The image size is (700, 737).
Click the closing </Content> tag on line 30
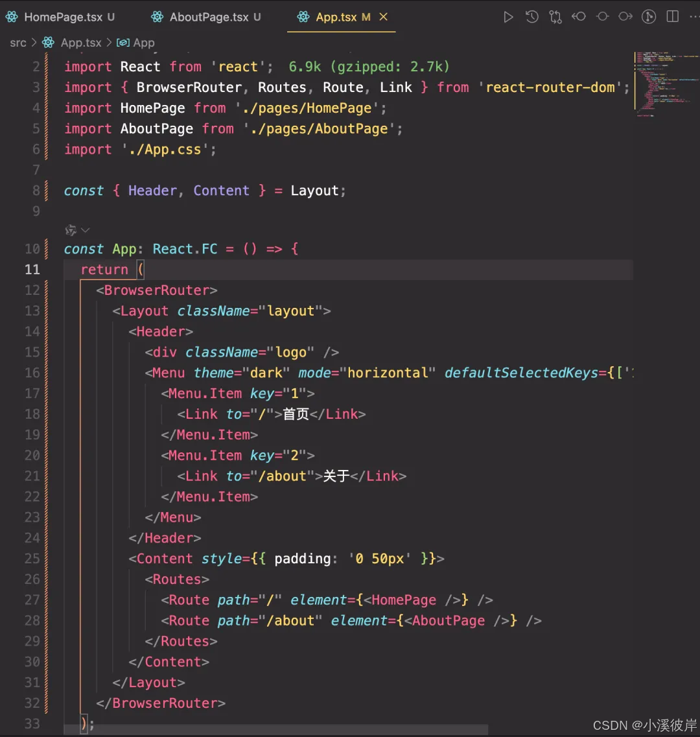(x=169, y=662)
